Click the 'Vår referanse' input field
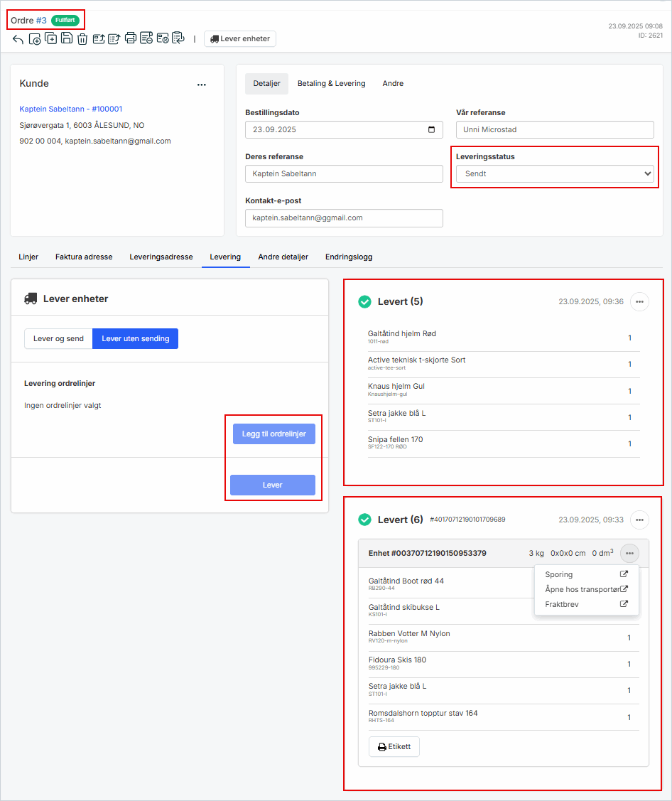This screenshot has width=672, height=801. click(554, 130)
